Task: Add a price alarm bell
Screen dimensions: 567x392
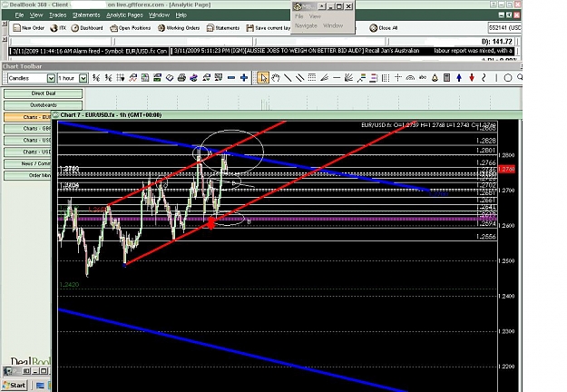Action: coord(435,78)
